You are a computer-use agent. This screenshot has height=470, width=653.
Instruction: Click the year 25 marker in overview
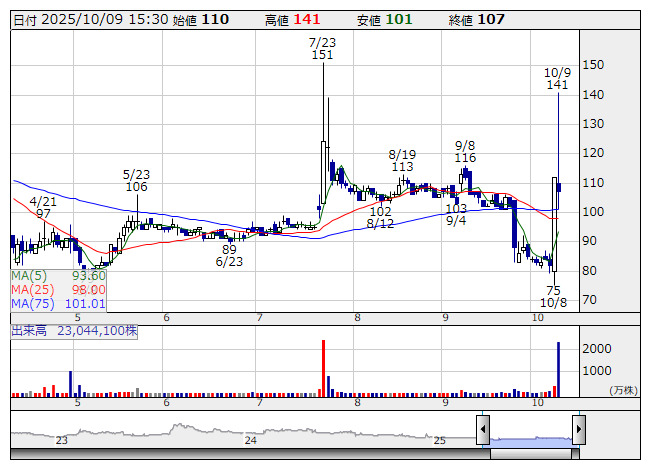[440, 440]
